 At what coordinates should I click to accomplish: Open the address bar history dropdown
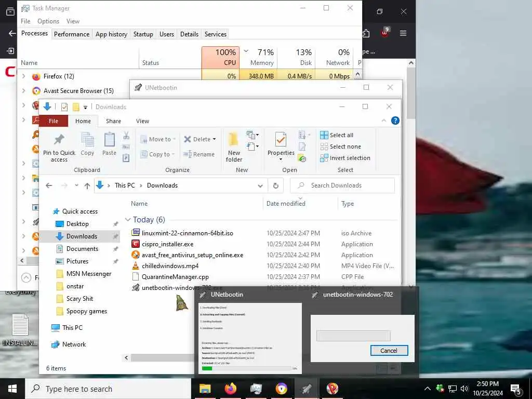(260, 185)
